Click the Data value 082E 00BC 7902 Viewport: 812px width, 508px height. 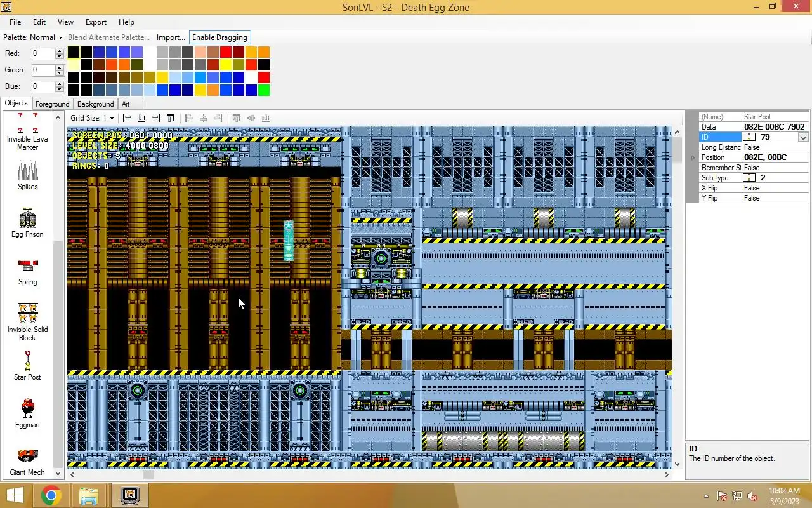click(x=775, y=127)
